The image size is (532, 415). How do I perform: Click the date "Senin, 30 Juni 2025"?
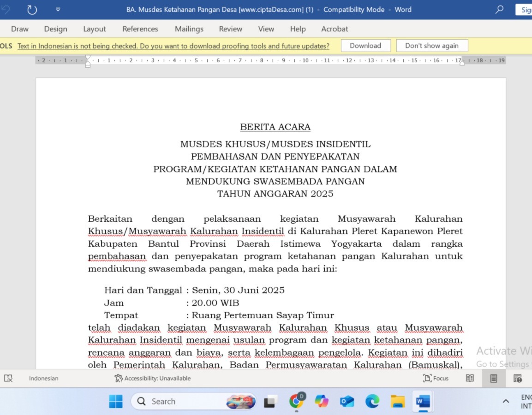(x=238, y=290)
